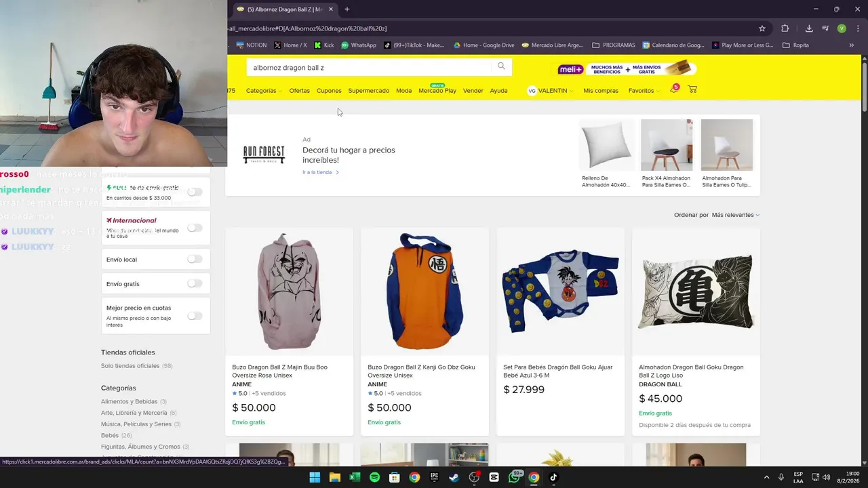Bookmark this page with the star icon
The image size is (868, 488).
(762, 28)
